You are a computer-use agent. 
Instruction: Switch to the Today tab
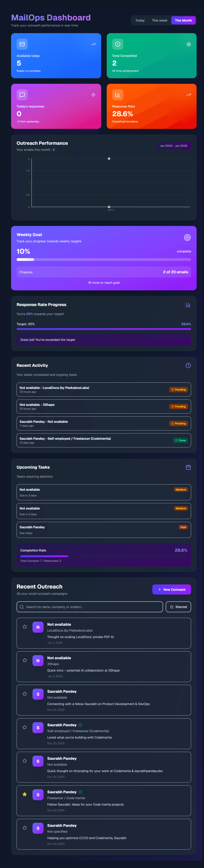tap(140, 21)
